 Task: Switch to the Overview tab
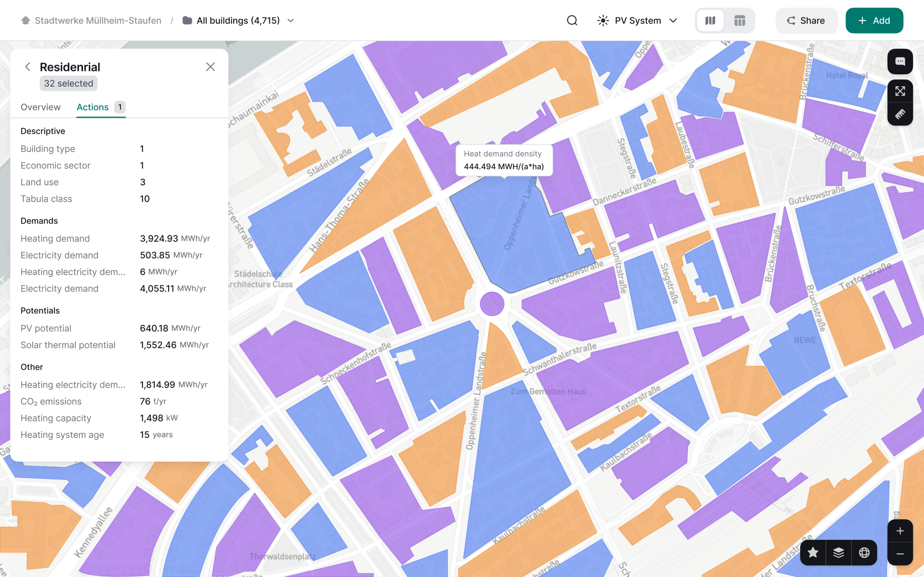click(x=40, y=107)
